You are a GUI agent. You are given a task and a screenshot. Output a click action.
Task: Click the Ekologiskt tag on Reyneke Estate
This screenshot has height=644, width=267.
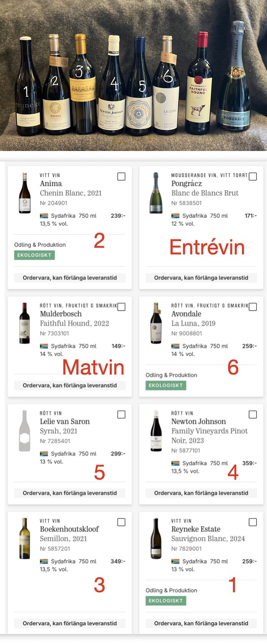click(166, 601)
